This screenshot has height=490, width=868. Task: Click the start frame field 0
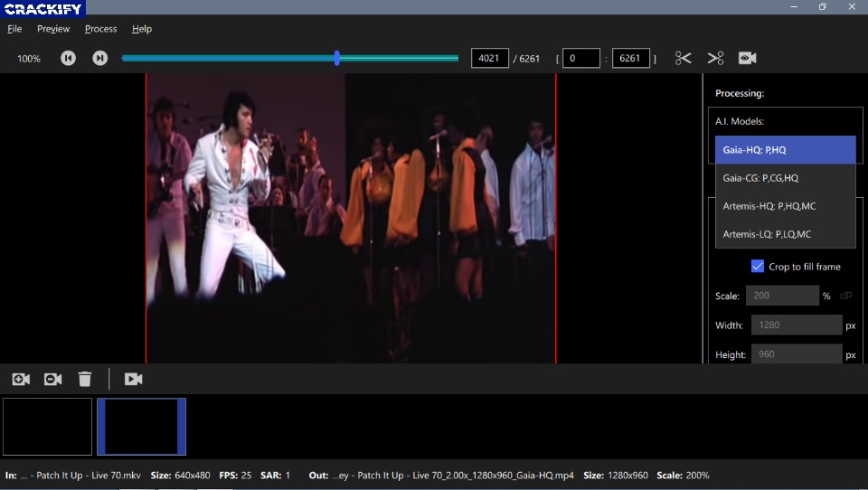tap(580, 58)
